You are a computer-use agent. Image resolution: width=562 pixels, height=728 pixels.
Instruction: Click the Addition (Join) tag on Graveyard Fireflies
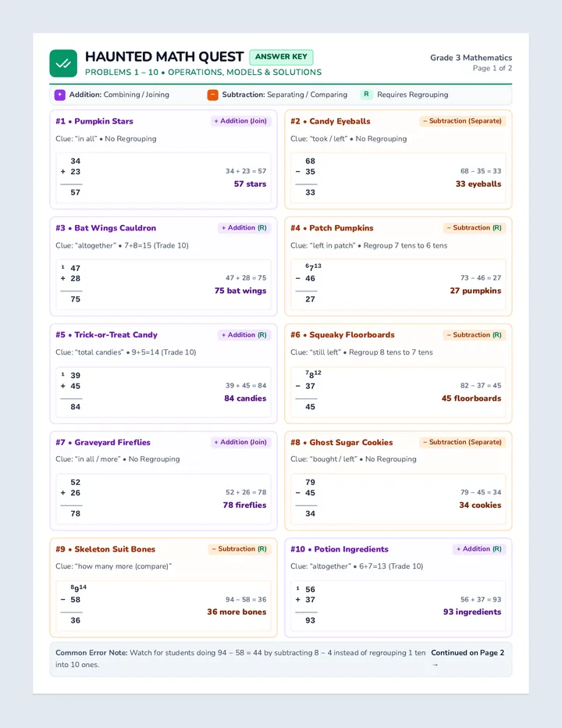[240, 442]
